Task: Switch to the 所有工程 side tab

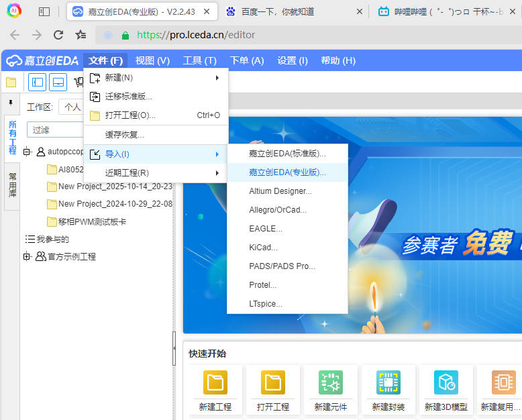Action: point(12,138)
